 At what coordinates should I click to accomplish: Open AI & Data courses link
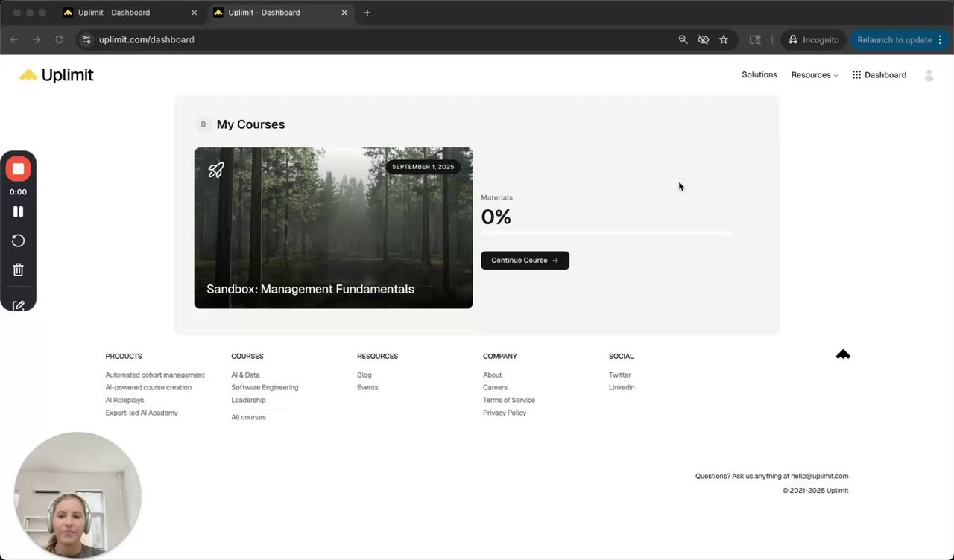[245, 375]
